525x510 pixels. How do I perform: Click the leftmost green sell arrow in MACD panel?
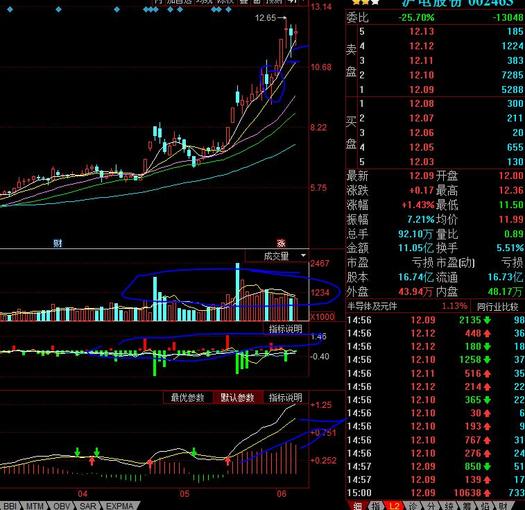77,452
